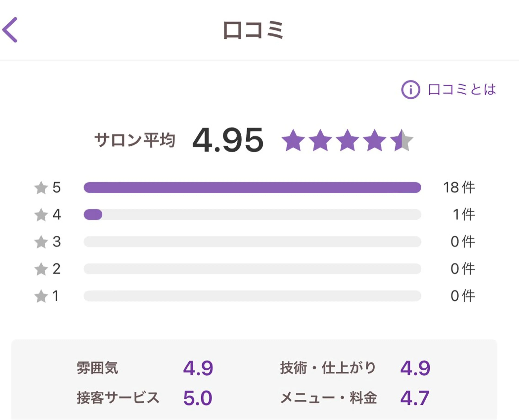Select the empty 2-star rating bar
Screen dimensions: 519x420
pyautogui.click(x=252, y=269)
